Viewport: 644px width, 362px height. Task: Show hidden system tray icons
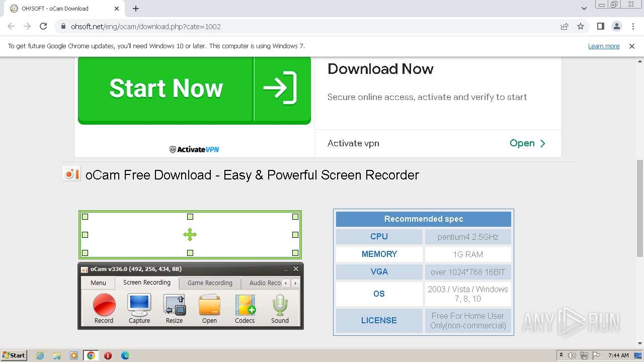pyautogui.click(x=561, y=355)
